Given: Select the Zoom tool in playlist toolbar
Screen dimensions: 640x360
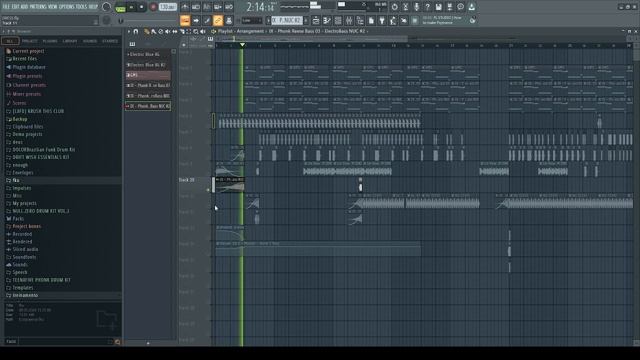Looking at the screenshot, I should [x=196, y=31].
